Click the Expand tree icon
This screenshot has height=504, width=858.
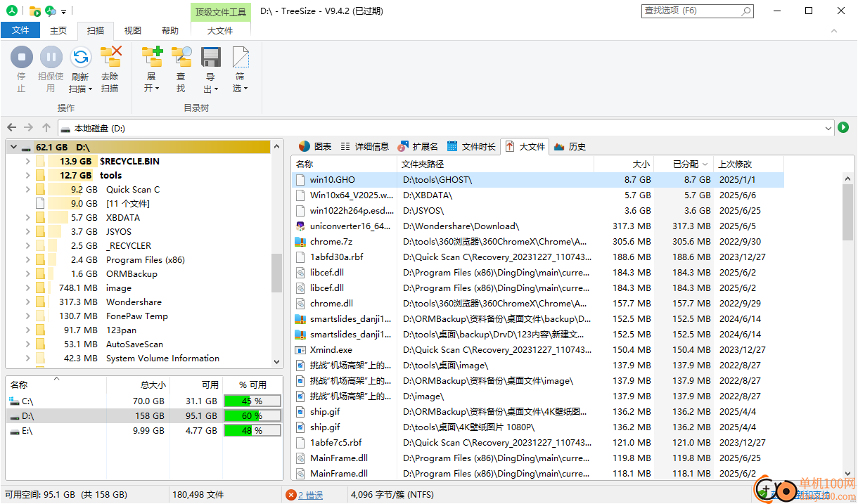[x=152, y=57]
